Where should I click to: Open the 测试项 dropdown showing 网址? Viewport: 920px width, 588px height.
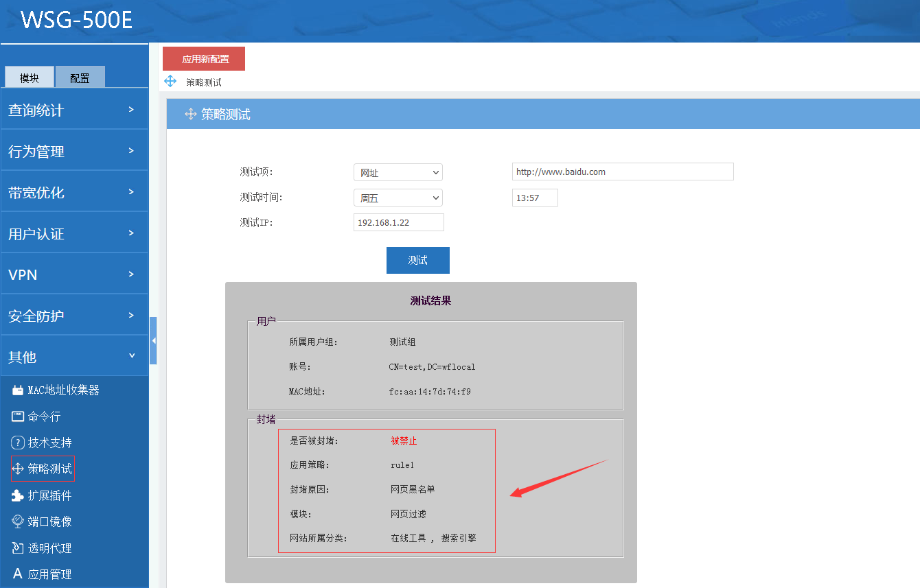(x=398, y=172)
